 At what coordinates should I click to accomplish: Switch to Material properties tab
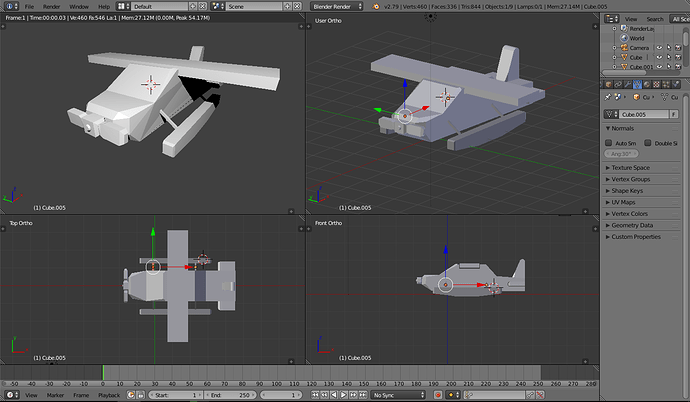tap(647, 84)
